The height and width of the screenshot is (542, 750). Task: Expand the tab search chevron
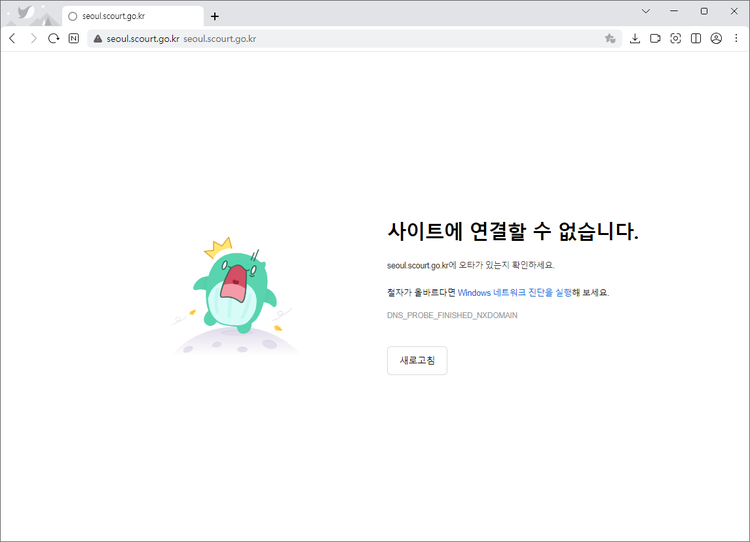point(646,11)
